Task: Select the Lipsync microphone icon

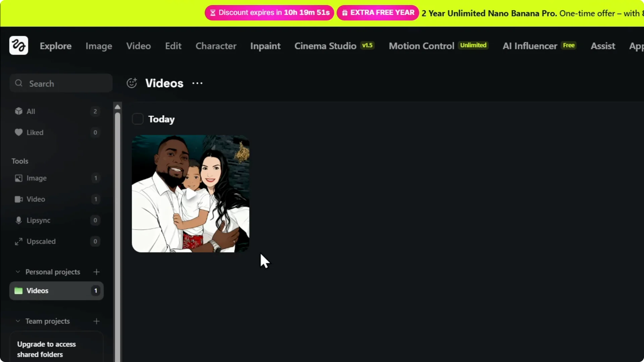Action: click(19, 220)
